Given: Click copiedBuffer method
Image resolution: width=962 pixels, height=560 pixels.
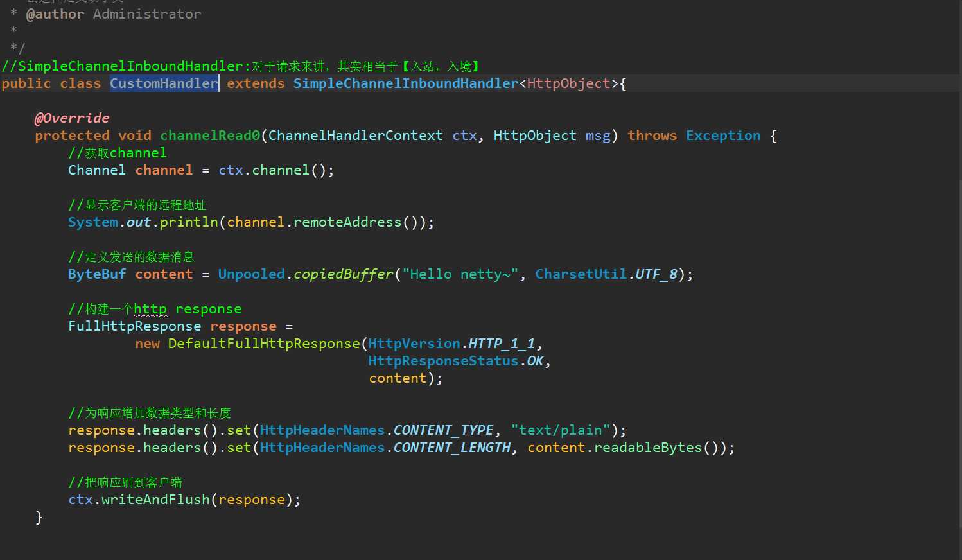Looking at the screenshot, I should pyautogui.click(x=343, y=274).
